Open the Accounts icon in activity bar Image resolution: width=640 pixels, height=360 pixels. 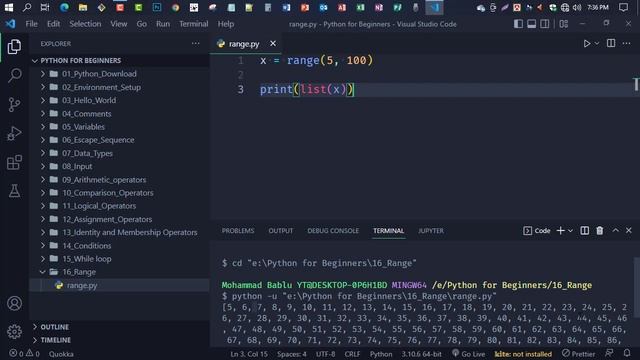pyautogui.click(x=14, y=303)
